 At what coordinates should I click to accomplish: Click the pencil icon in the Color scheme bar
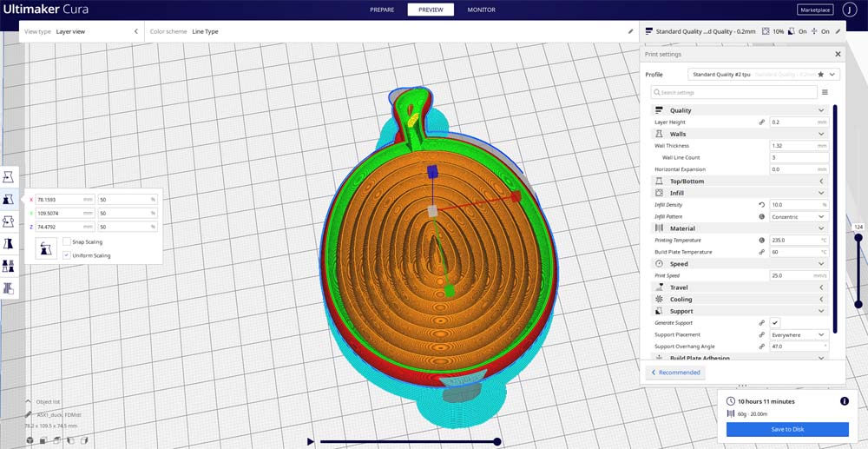(630, 31)
